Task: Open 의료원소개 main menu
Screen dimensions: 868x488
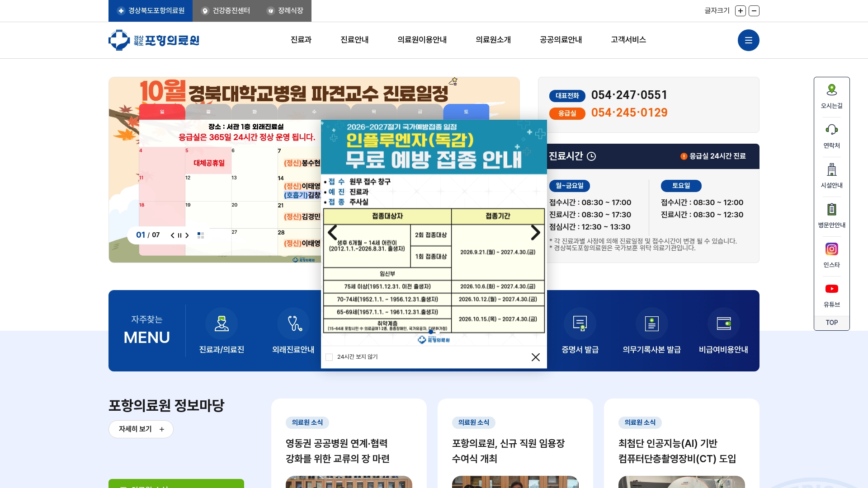Action: tap(493, 40)
